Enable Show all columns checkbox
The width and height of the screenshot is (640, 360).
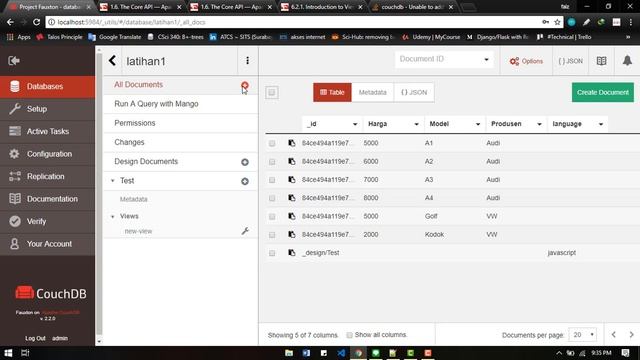[349, 335]
